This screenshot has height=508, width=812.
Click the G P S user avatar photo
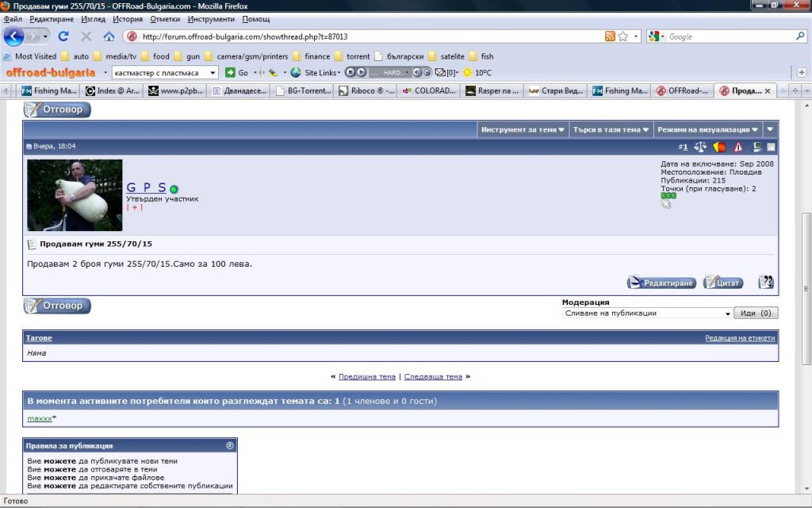75,195
